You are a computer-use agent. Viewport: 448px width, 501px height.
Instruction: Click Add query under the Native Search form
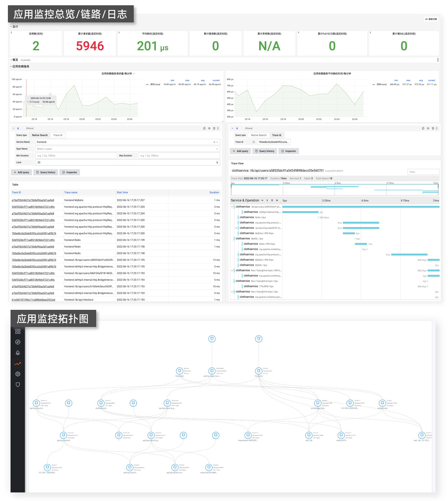(x=21, y=172)
